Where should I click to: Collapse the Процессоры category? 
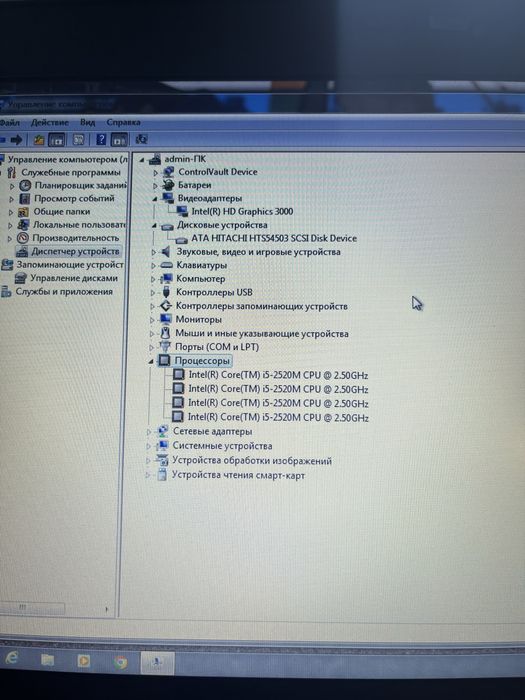150,361
